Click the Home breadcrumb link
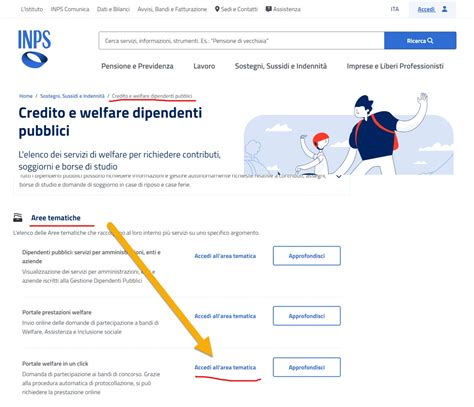This screenshot has width=474, height=407. [x=26, y=96]
